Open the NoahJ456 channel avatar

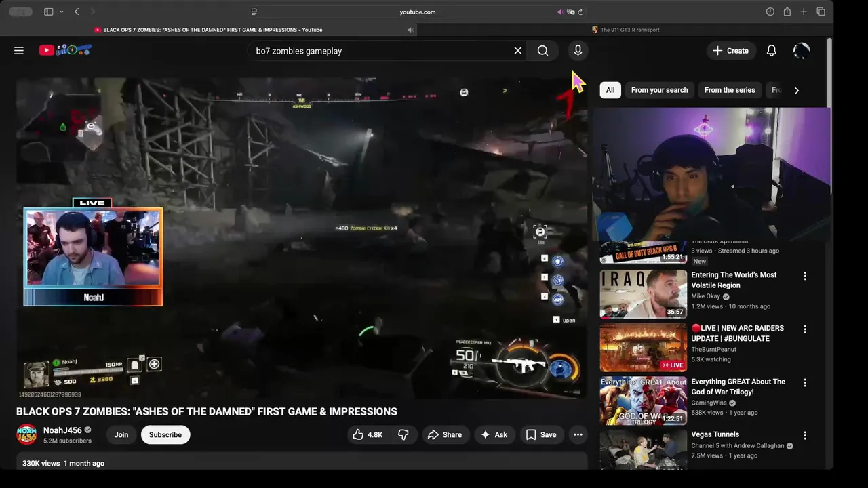click(x=26, y=434)
